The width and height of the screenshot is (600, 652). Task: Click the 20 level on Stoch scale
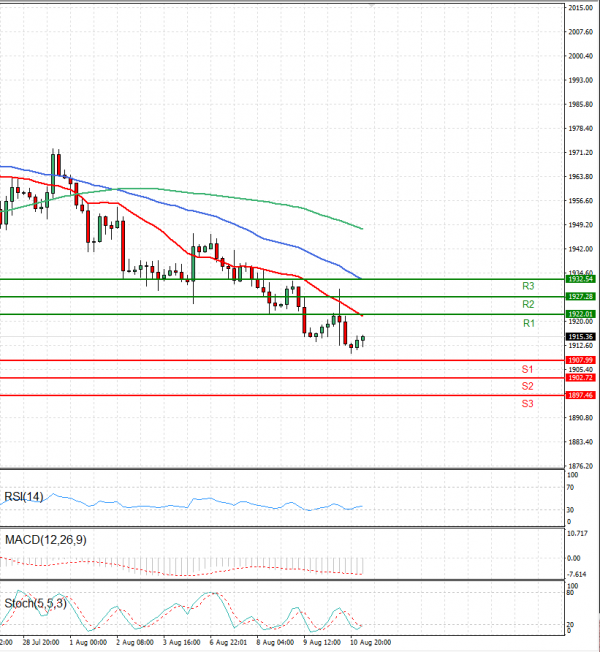tap(570, 625)
